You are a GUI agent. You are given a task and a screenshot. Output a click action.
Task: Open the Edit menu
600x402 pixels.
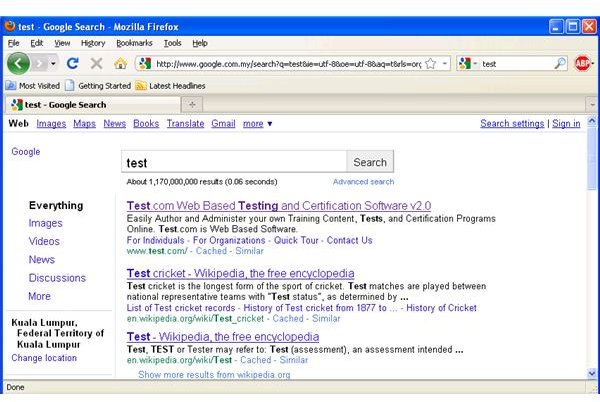click(x=37, y=43)
